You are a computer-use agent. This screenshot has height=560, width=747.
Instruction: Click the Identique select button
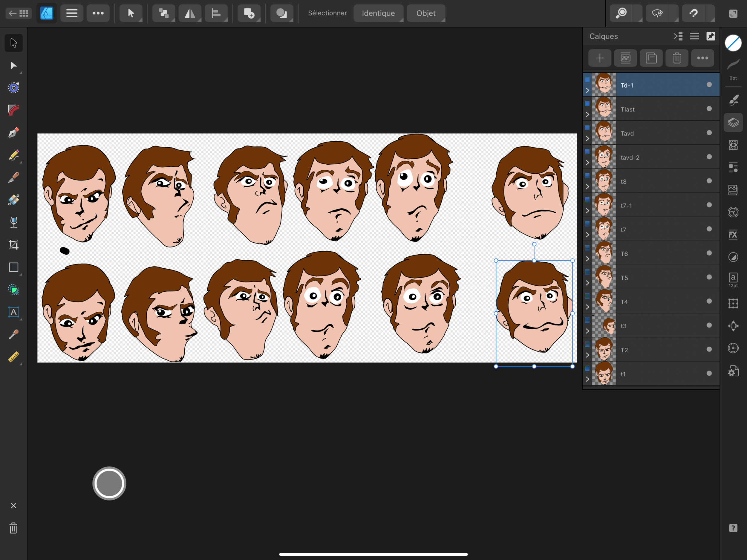[378, 13]
